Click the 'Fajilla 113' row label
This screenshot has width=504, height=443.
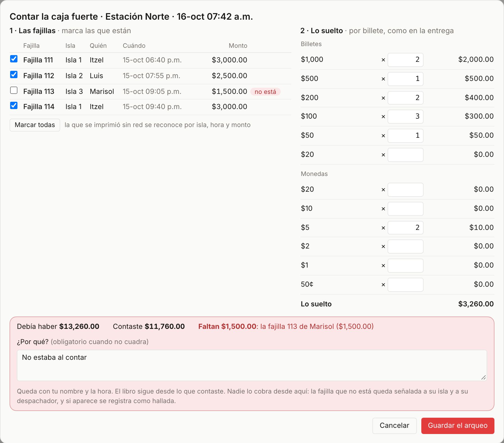[x=39, y=91]
